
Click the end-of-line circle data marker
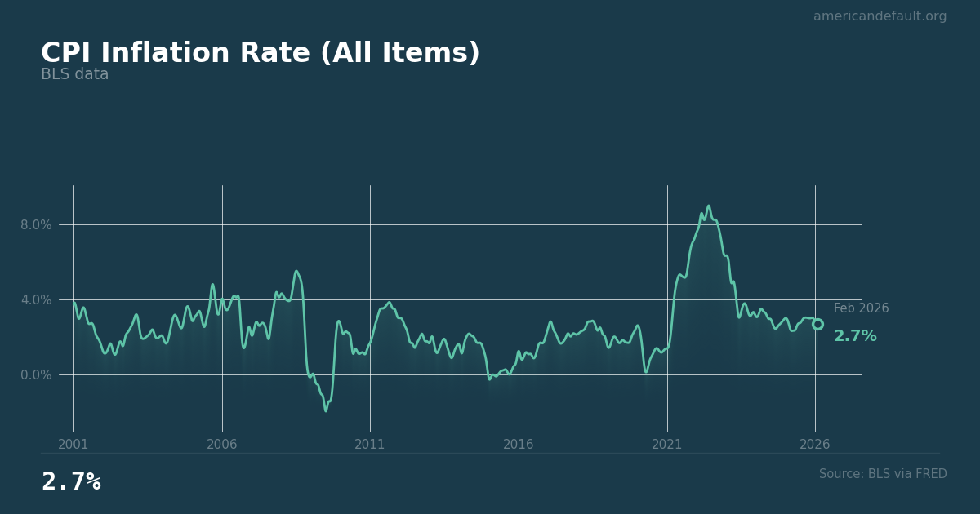click(817, 324)
